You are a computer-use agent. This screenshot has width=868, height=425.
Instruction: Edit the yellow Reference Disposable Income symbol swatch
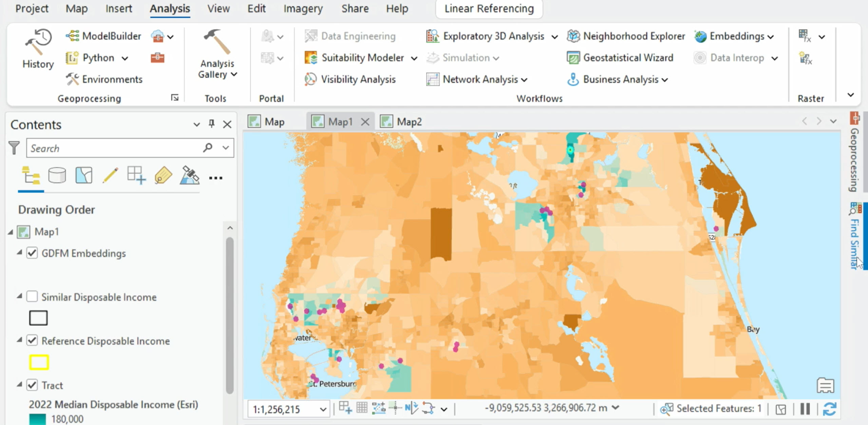point(39,362)
